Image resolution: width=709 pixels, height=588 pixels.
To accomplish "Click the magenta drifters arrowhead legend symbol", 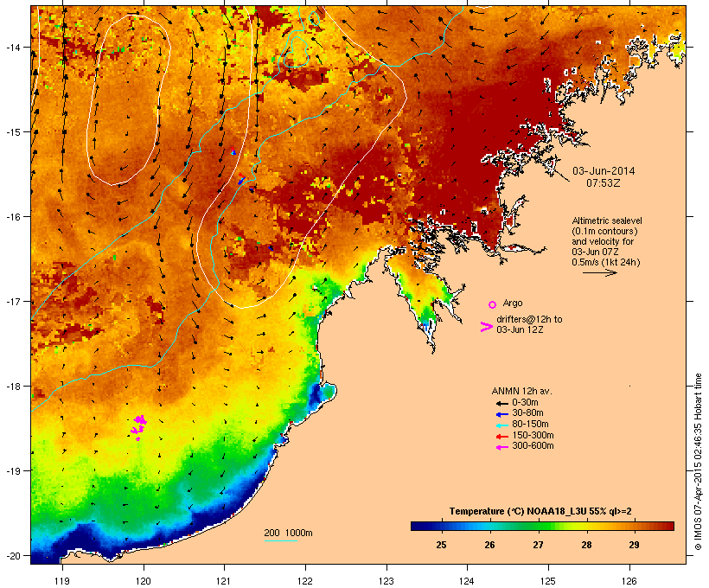I will click(486, 327).
